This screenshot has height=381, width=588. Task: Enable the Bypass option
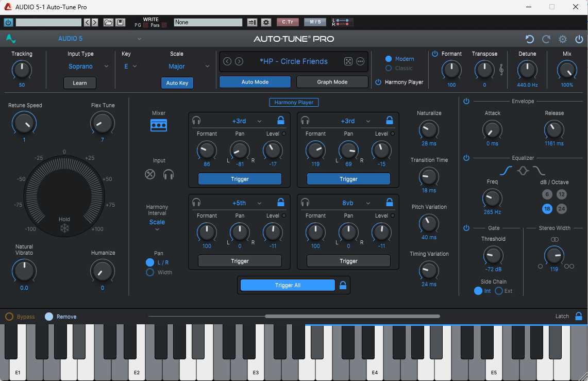(x=9, y=317)
